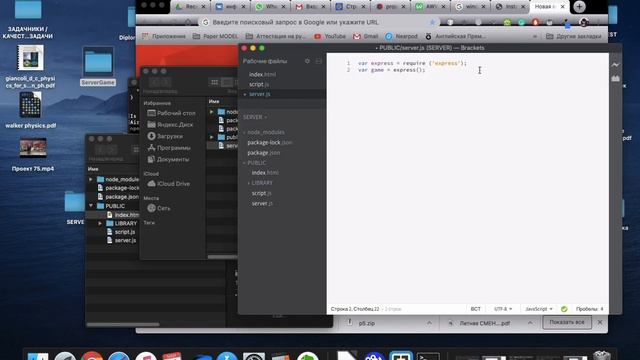Click inside the code editor on line 1
The image size is (640, 360).
pyautogui.click(x=412, y=63)
